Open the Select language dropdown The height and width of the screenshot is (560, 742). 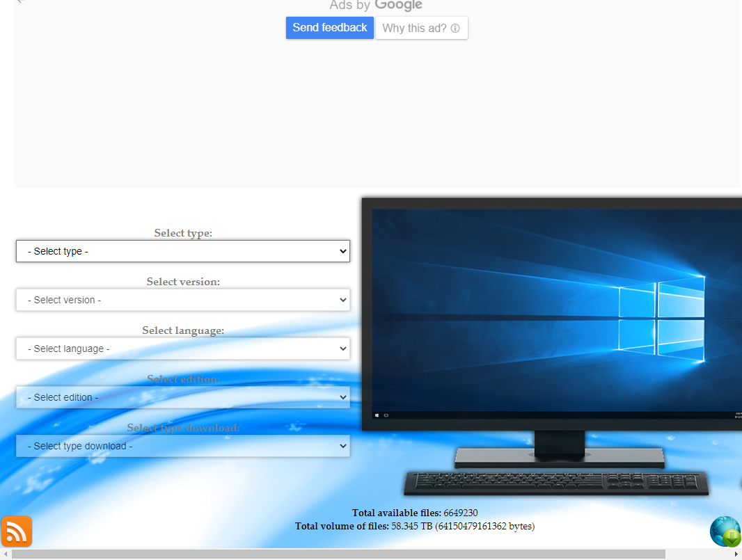pos(183,349)
